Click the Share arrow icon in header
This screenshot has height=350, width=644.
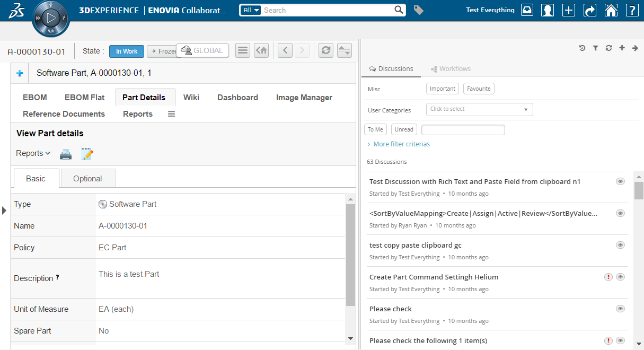[x=589, y=10]
